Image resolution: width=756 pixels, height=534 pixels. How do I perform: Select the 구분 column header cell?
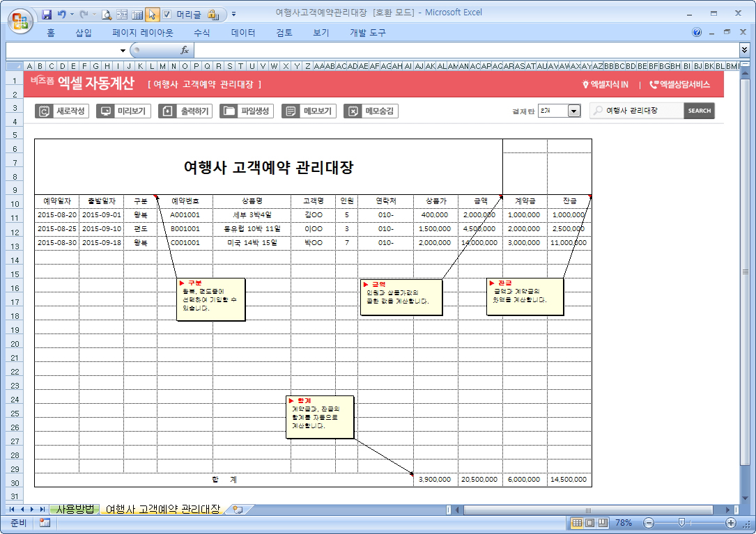140,201
